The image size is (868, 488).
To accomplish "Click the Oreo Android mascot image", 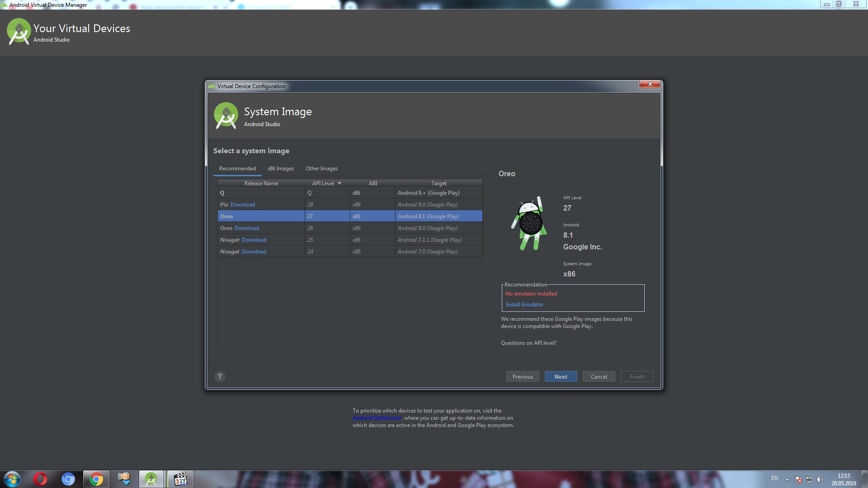I will (529, 223).
